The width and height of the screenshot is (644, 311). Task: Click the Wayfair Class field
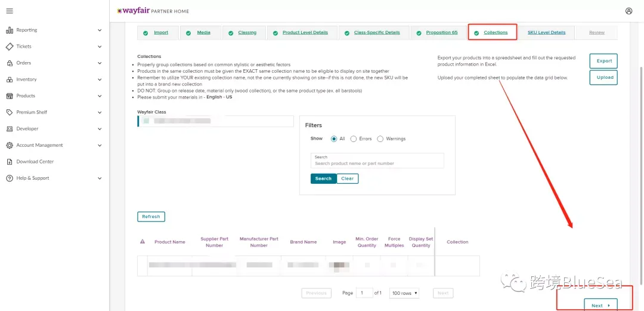pos(216,121)
